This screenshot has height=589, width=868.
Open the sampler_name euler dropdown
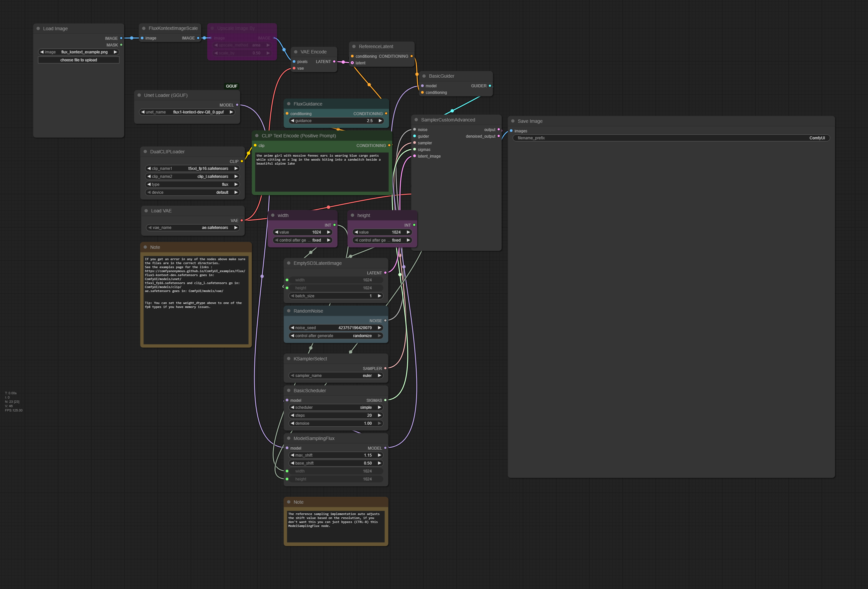coord(336,376)
